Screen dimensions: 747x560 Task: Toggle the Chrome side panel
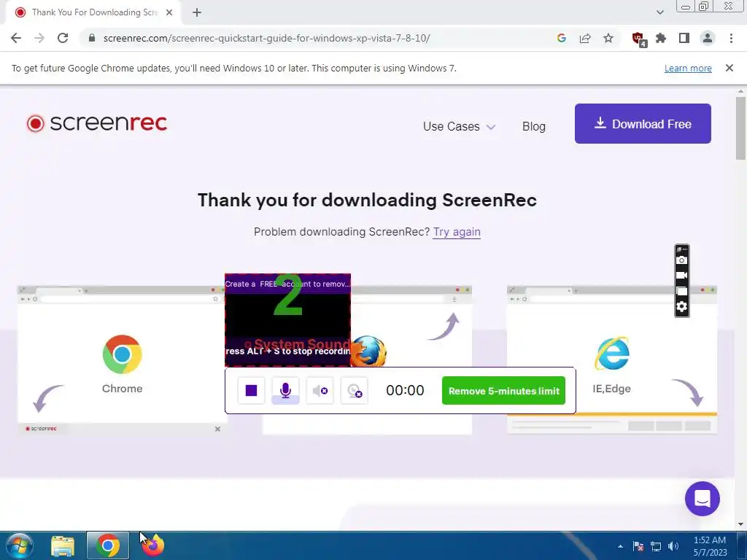(684, 38)
